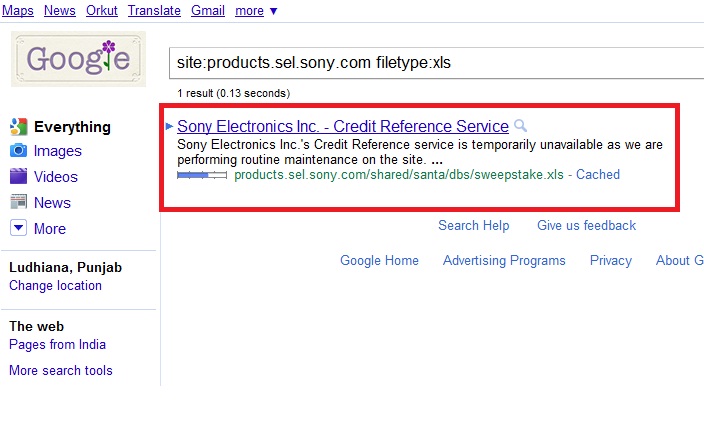This screenshot has height=441, width=704.
Task: Open Maps from the top bar
Action: (19, 11)
